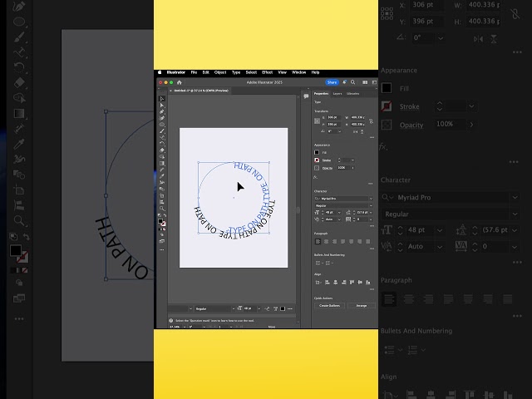
Task: Open the stroke weight dropdown in Appearance
Action: pyautogui.click(x=352, y=160)
